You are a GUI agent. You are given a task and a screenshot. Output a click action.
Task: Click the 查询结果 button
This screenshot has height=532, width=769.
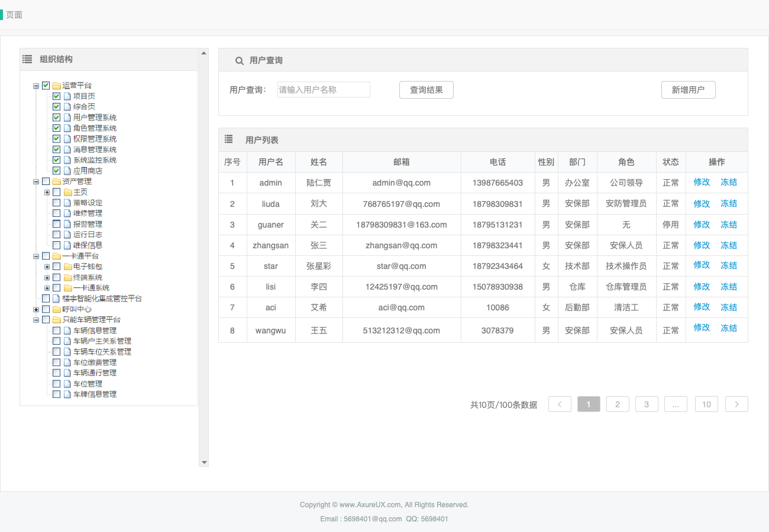(426, 90)
